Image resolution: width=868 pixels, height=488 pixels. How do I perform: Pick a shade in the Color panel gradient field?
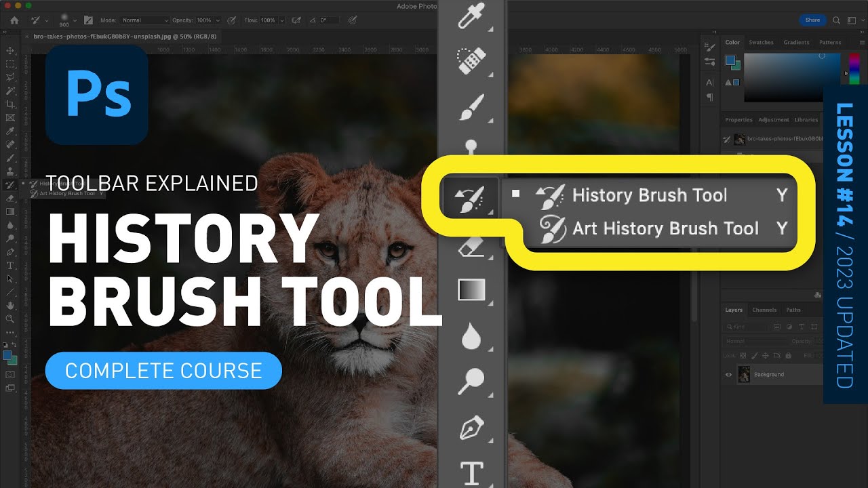tap(792, 77)
